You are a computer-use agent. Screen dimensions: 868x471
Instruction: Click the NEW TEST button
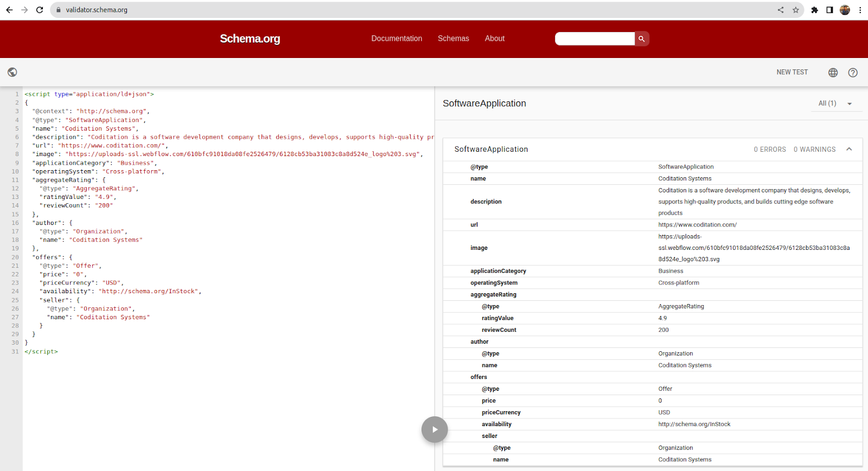coord(792,72)
